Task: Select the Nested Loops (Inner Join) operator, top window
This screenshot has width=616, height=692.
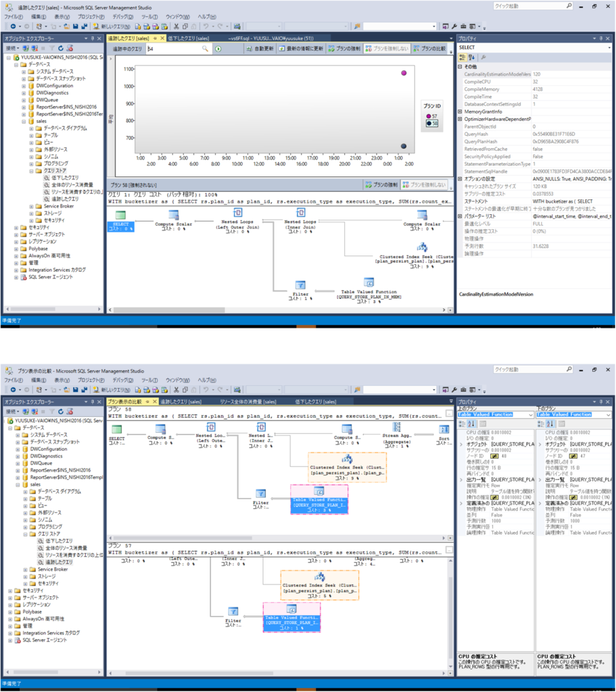Action: click(x=300, y=220)
